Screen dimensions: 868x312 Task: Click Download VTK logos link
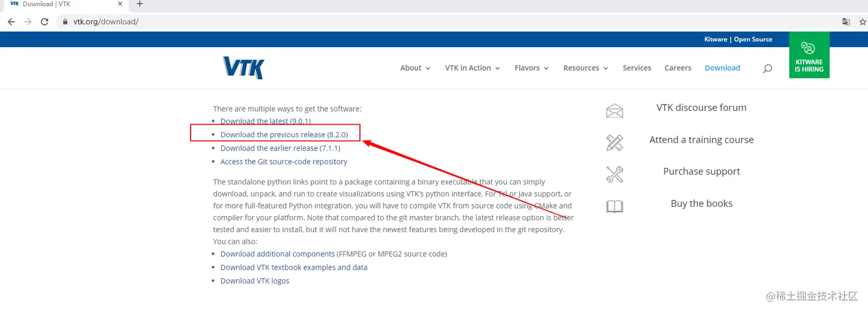click(255, 281)
